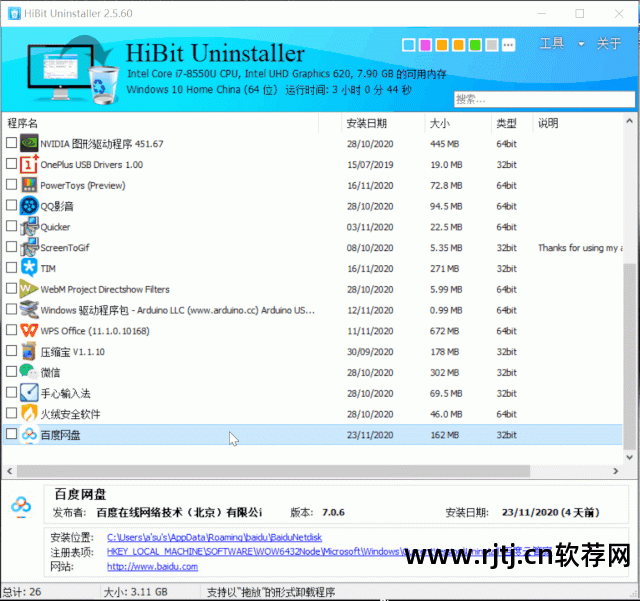
Task: Click the QQ影音 program icon
Action: pyautogui.click(x=29, y=206)
